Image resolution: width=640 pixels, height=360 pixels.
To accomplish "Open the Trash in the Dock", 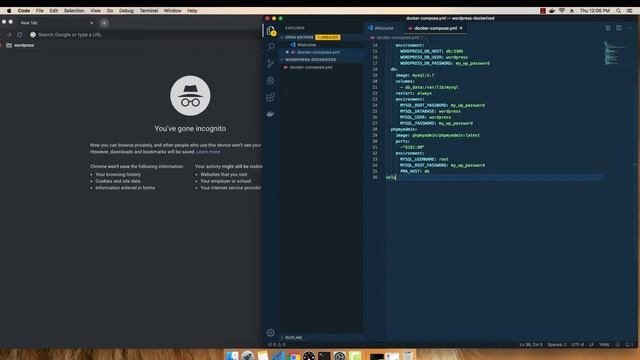I will [407, 356].
